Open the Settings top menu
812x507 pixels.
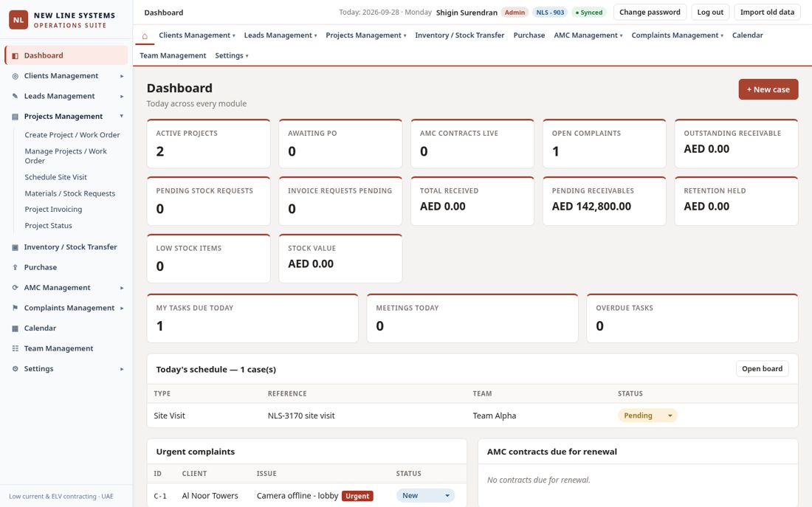click(232, 55)
